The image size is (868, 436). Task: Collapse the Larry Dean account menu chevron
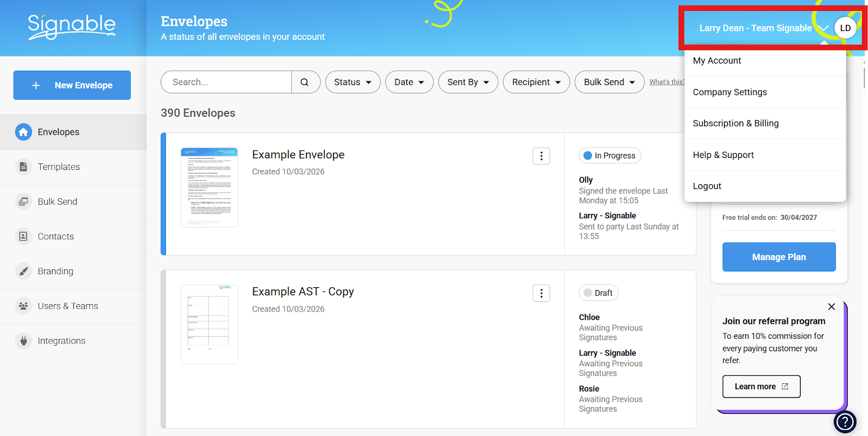click(x=823, y=28)
